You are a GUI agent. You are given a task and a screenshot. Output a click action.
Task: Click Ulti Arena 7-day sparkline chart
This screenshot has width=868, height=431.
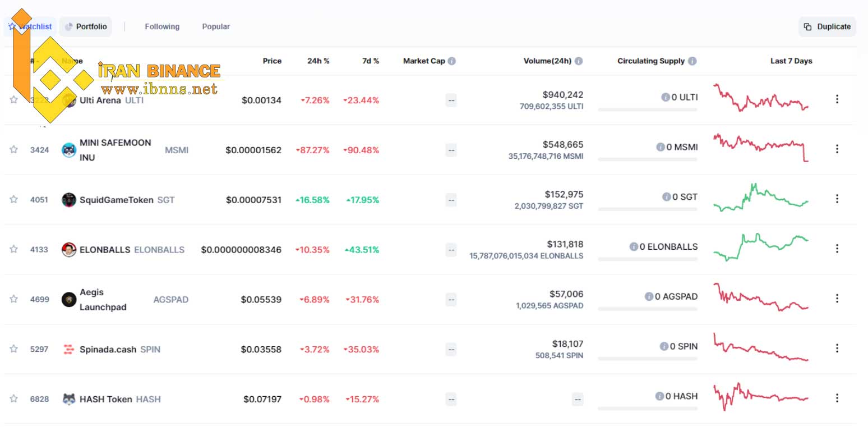pyautogui.click(x=761, y=98)
